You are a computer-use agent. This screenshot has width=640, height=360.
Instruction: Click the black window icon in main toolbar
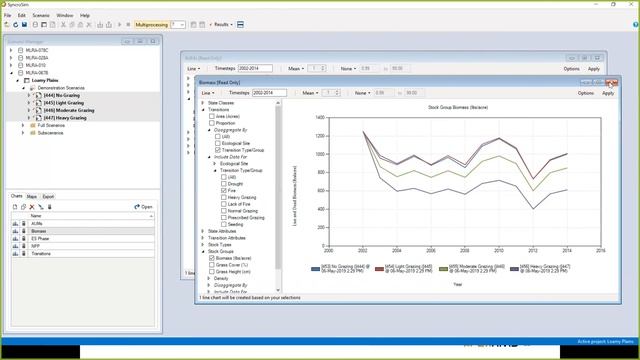[x=44, y=25]
